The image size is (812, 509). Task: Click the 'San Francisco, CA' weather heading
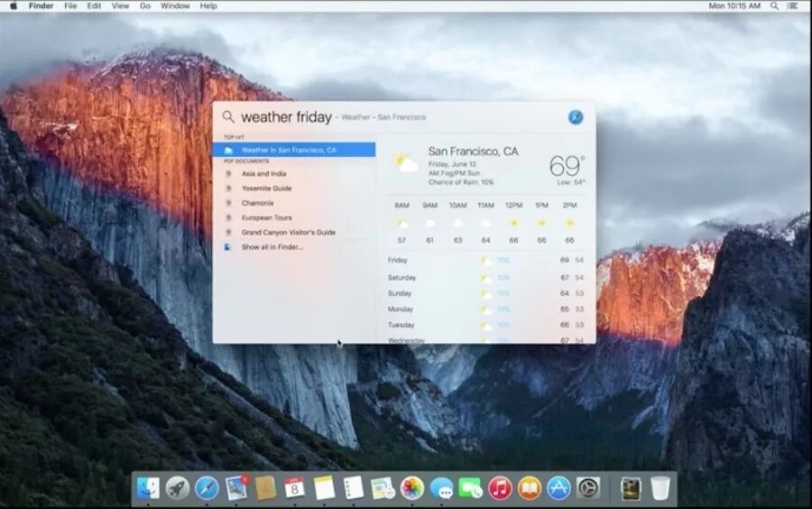473,152
